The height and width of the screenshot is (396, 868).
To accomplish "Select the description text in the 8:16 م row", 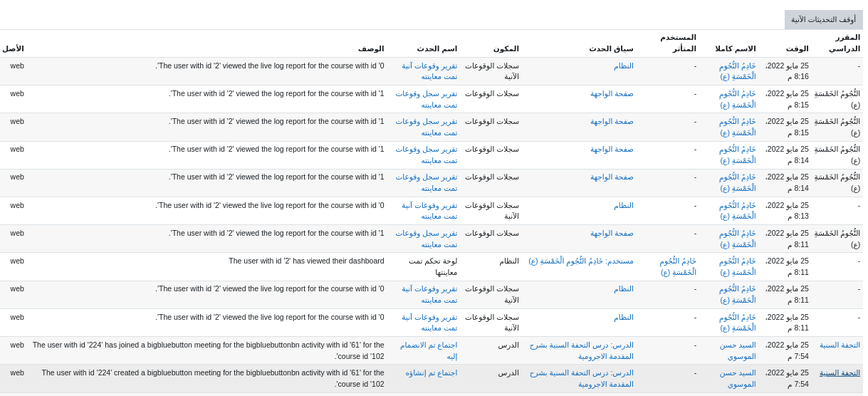I will pyautogui.click(x=270, y=66).
